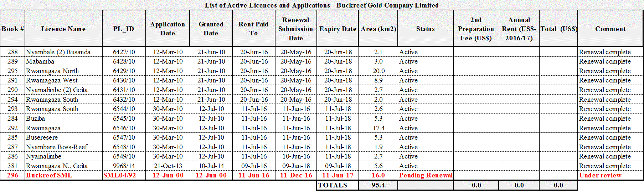Click the 'Total (US$)' column header
The height and width of the screenshot is (191, 644).
click(x=558, y=29)
